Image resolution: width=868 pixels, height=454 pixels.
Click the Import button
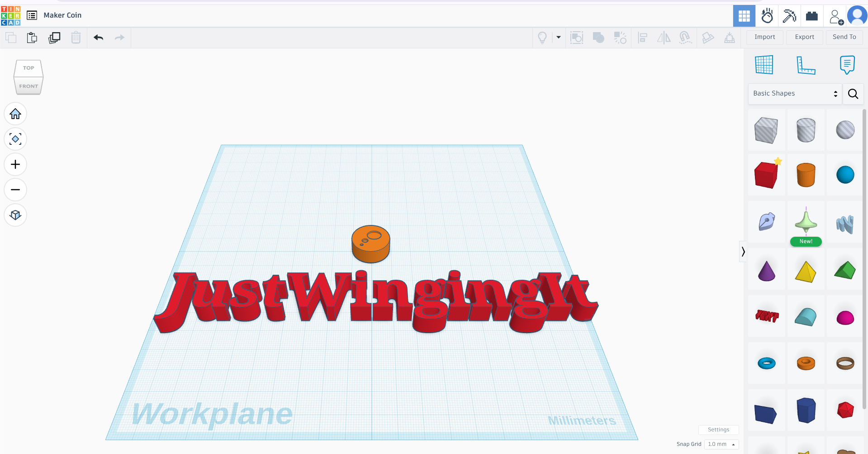coord(764,37)
